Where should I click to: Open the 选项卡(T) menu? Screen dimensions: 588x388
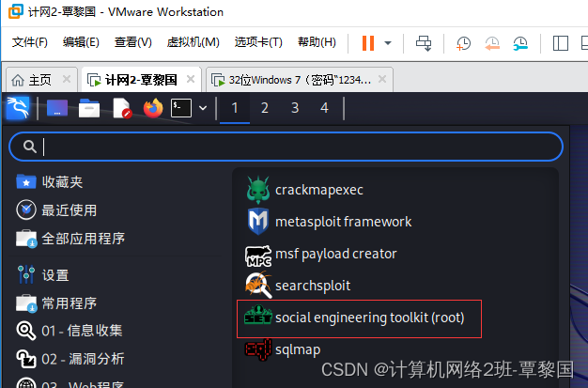pyautogui.click(x=258, y=42)
